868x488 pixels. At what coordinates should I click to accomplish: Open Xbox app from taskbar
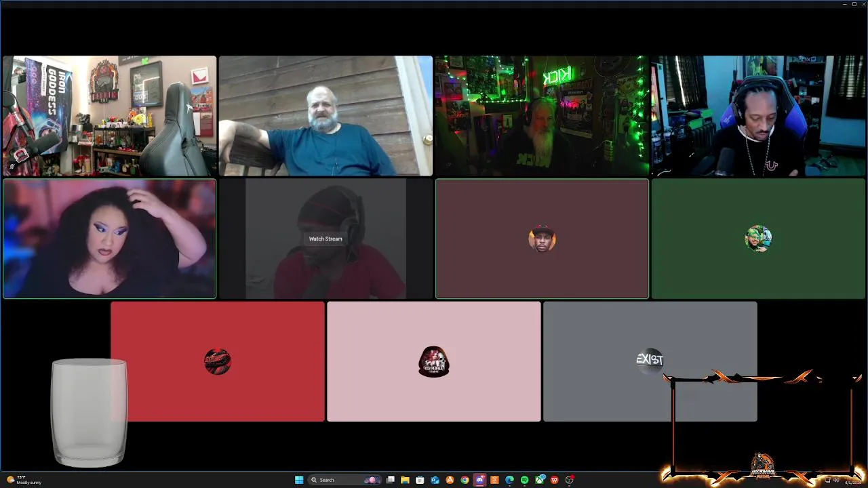pos(540,480)
